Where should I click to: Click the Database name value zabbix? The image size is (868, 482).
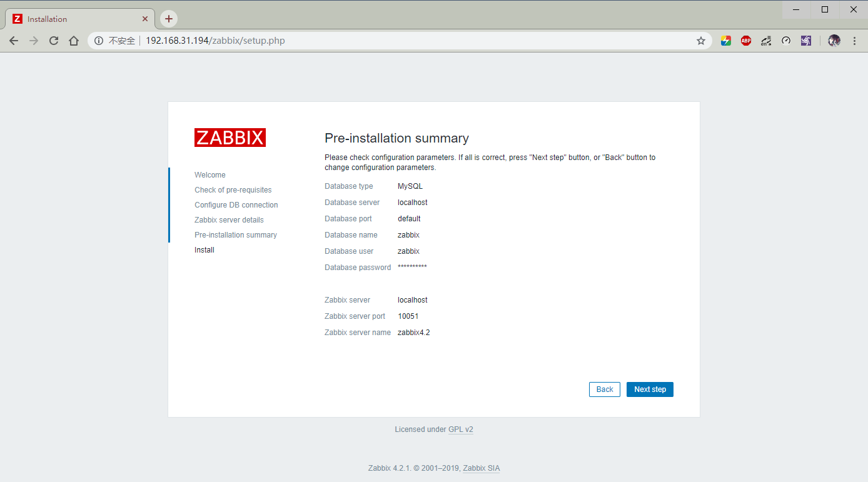[x=408, y=235]
